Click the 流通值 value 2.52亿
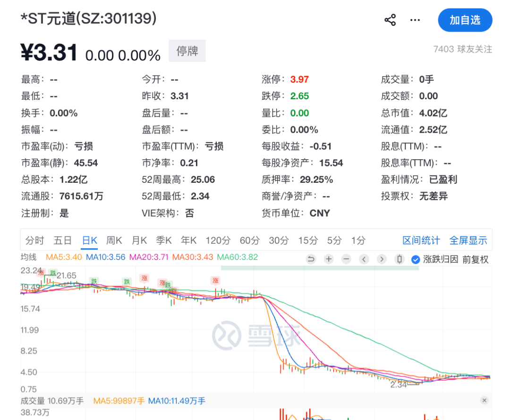 (433, 129)
